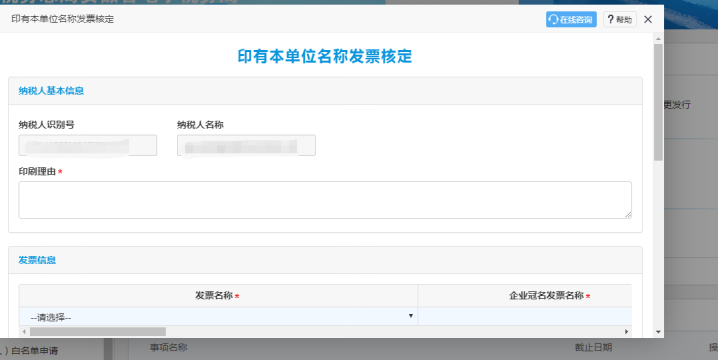This screenshot has width=719, height=360.
Task: Click the vertical scrollbar up arrow
Action: point(658,39)
